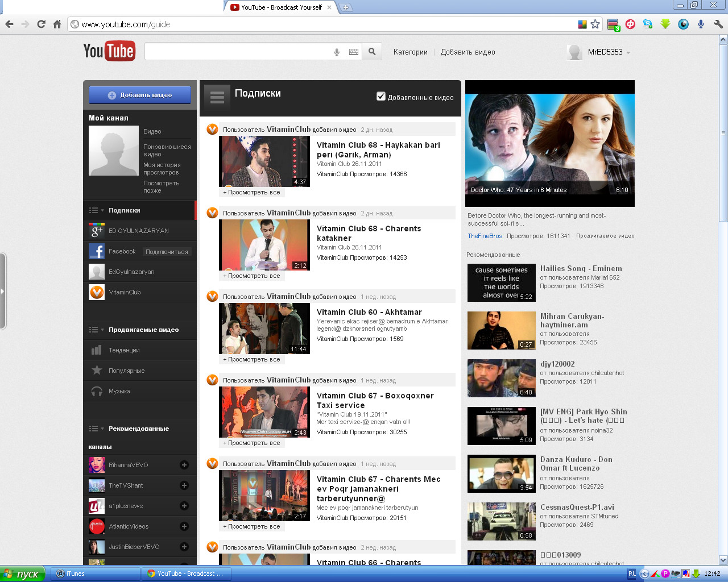Expand Просмотреть все under Charents katakner
Image resolution: width=728 pixels, height=582 pixels.
(251, 276)
